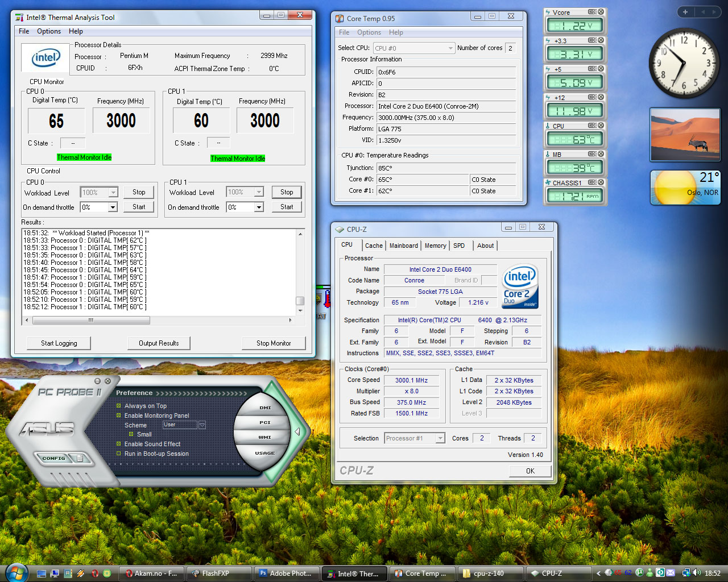Open settings icon on the CHASSIS1 fan panel
This screenshot has height=582, width=728.
[592, 182]
